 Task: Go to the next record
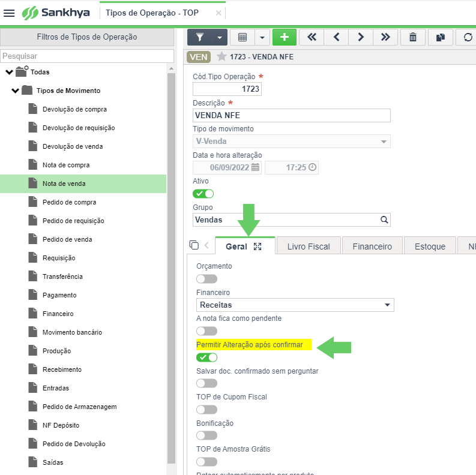[x=361, y=37]
